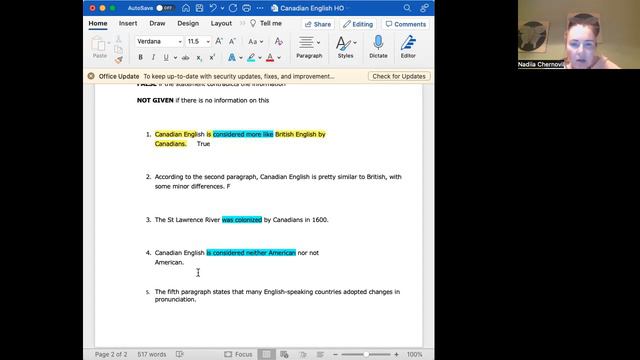The height and width of the screenshot is (360, 640).
Task: Expand highlight color arrow
Action: pos(260,58)
